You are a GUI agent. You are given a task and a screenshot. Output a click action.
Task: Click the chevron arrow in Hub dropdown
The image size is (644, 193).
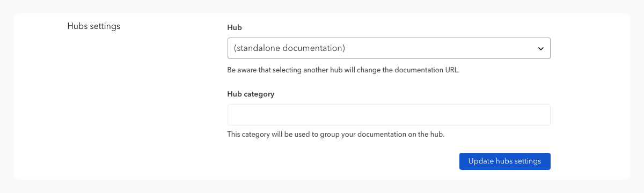[540, 49]
